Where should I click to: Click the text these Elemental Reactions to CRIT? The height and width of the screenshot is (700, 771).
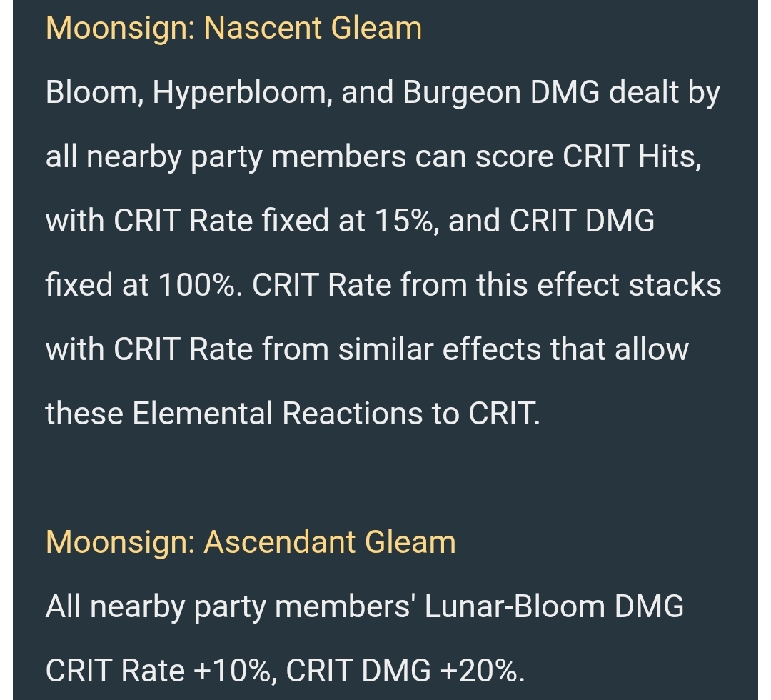(293, 413)
